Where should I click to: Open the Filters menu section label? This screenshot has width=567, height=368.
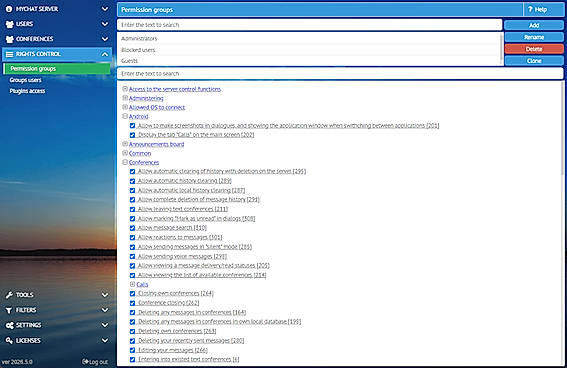click(26, 310)
